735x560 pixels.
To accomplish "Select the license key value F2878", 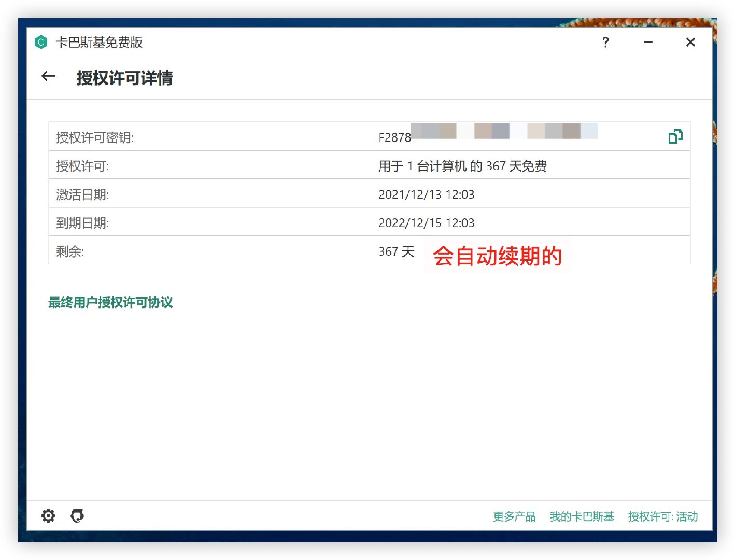I will point(395,137).
